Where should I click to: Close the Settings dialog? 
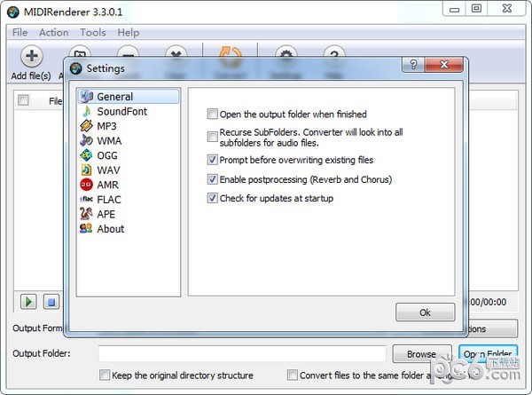click(x=444, y=65)
